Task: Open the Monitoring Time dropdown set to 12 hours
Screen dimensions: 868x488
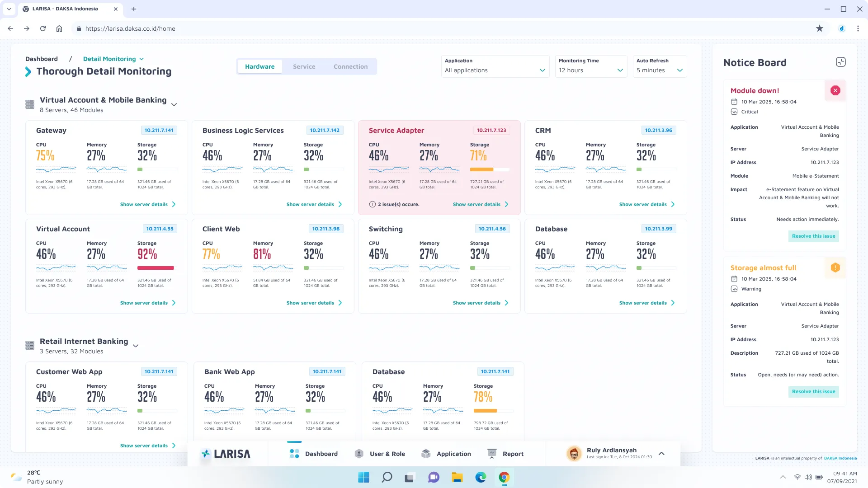Action: 591,66
